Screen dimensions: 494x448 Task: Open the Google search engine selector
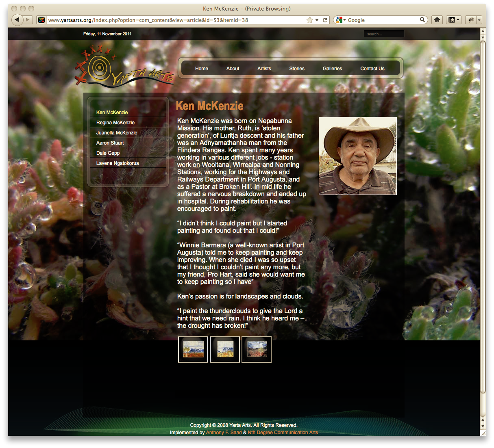click(340, 20)
